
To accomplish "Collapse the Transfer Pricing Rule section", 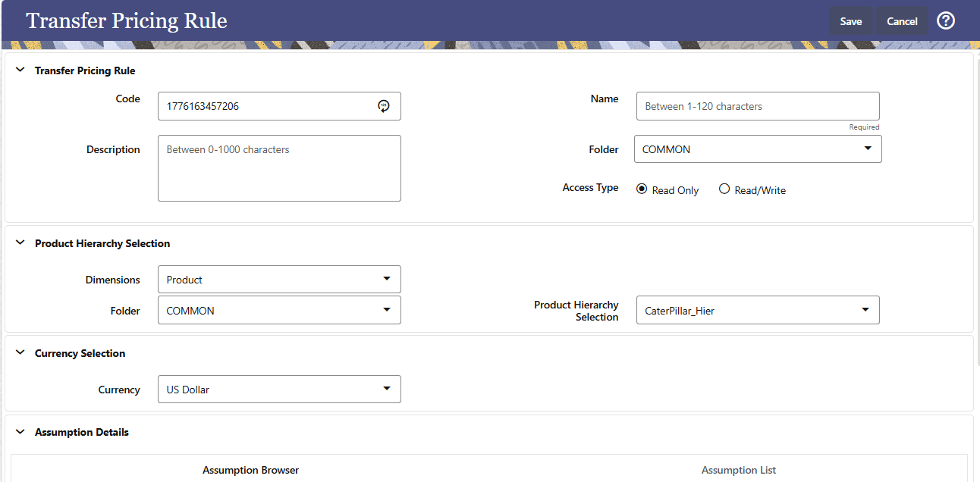I will 20,70.
